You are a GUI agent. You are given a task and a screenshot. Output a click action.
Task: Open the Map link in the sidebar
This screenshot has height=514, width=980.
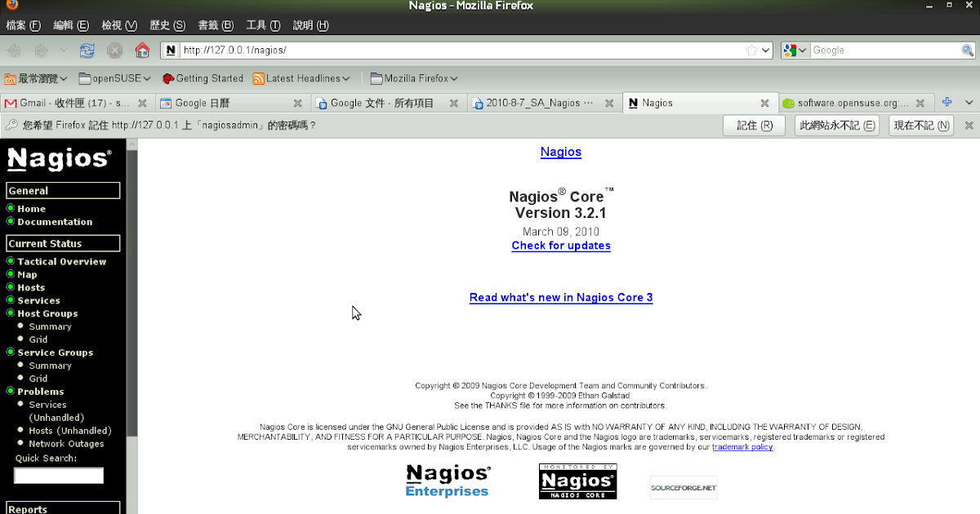click(28, 275)
